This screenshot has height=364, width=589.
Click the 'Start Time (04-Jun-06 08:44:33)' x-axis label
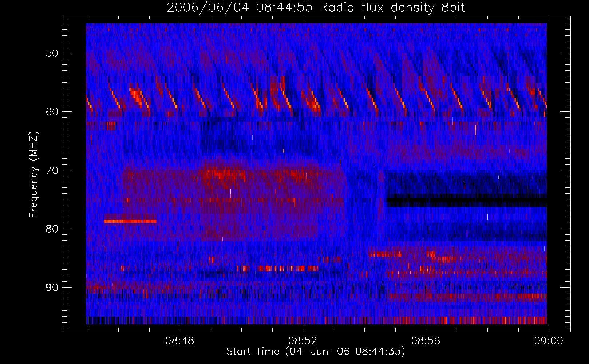[x=316, y=352]
